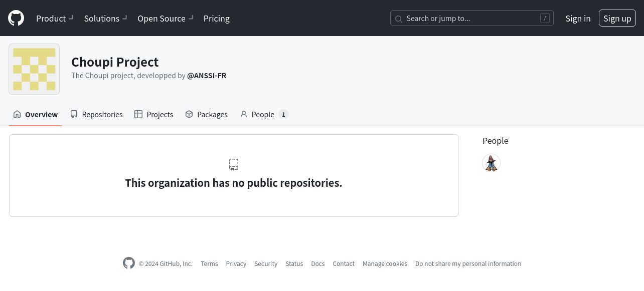The width and height of the screenshot is (644, 291).
Task: Open the member avatar under People
Action: click(491, 163)
